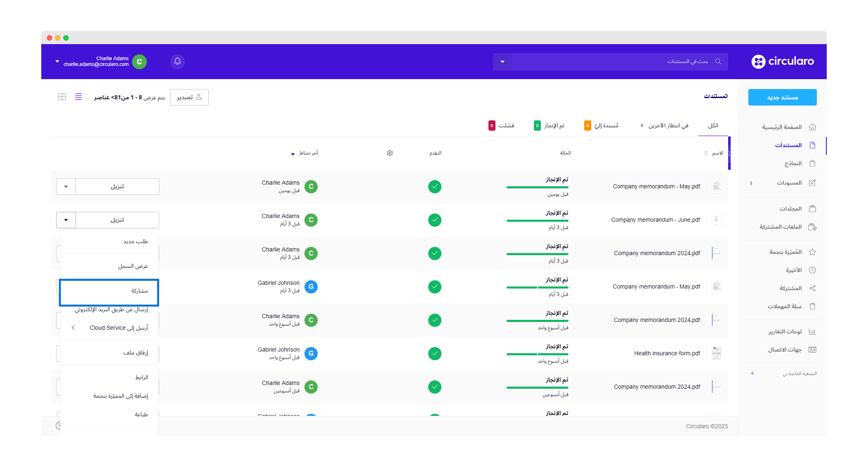This screenshot has width=868, height=467.
Task: Click the search magnifier icon
Action: click(x=718, y=61)
